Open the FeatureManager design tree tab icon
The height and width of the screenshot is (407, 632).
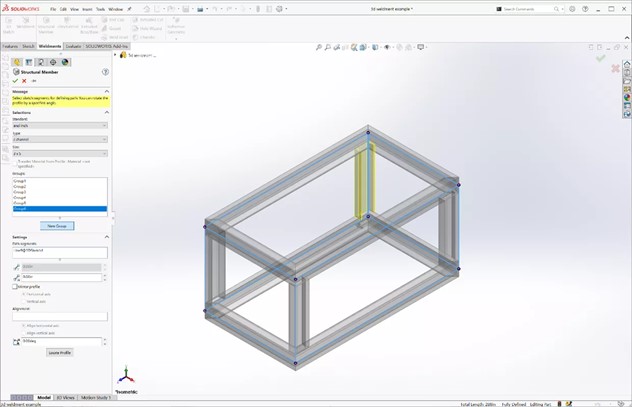coord(17,62)
